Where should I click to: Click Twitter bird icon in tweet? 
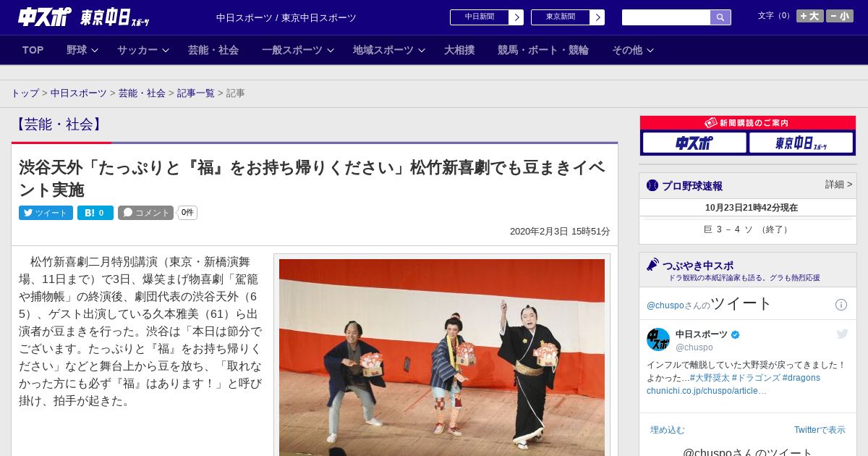tap(842, 334)
